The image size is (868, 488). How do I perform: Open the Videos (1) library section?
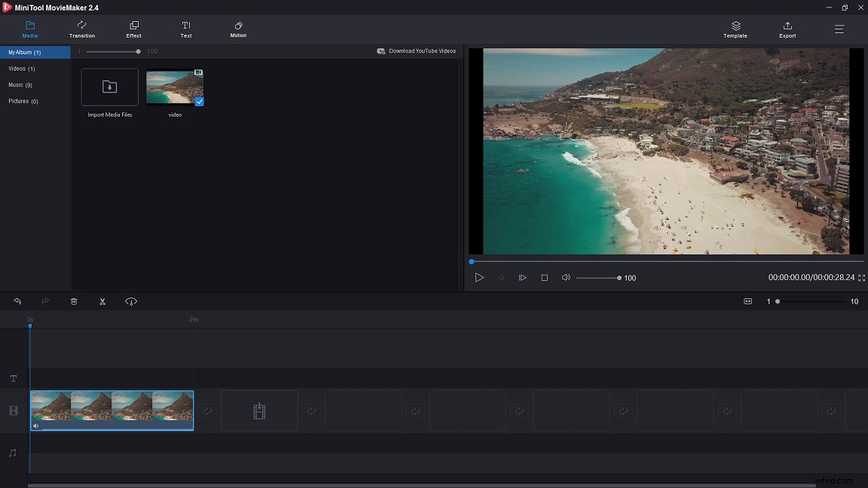coord(21,69)
